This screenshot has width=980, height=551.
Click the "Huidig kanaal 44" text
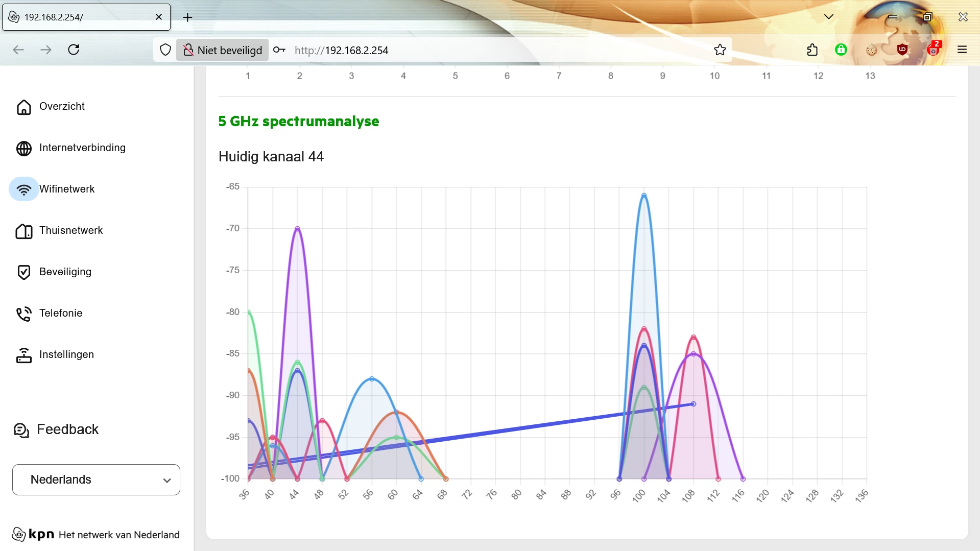tap(271, 156)
